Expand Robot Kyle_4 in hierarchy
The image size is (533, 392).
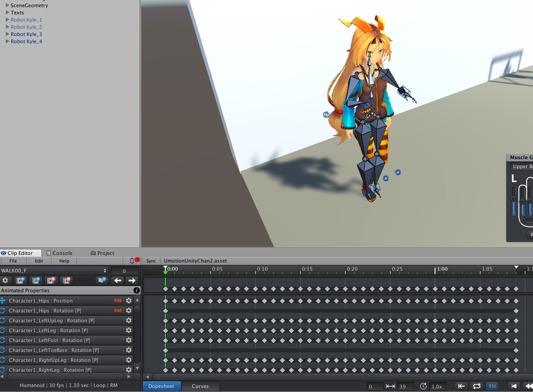7,41
